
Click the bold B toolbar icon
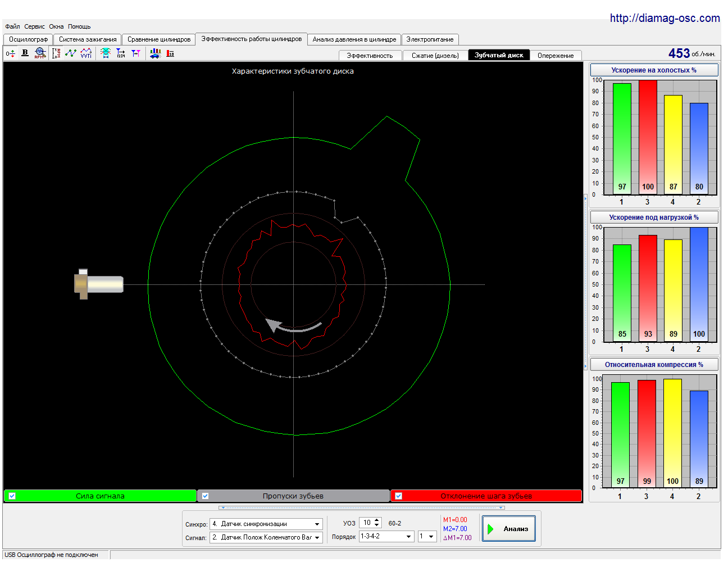pyautogui.click(x=25, y=53)
